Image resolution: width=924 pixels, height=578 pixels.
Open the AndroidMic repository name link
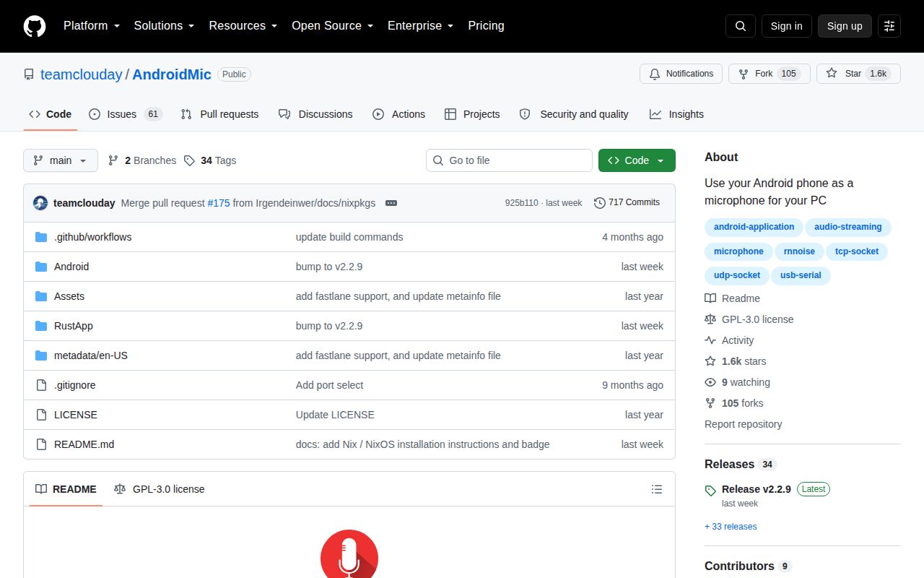click(x=172, y=74)
